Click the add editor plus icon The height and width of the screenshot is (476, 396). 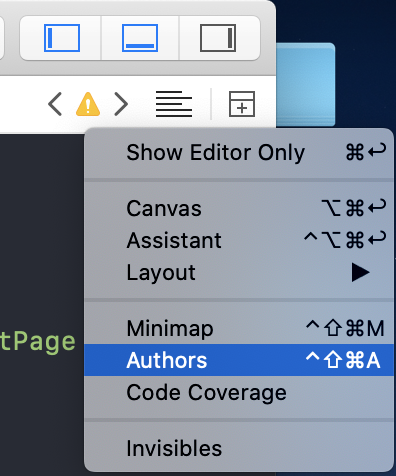point(242,104)
